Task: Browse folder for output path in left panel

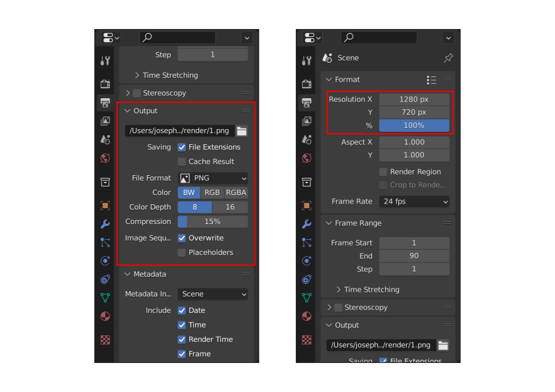Action: click(242, 131)
